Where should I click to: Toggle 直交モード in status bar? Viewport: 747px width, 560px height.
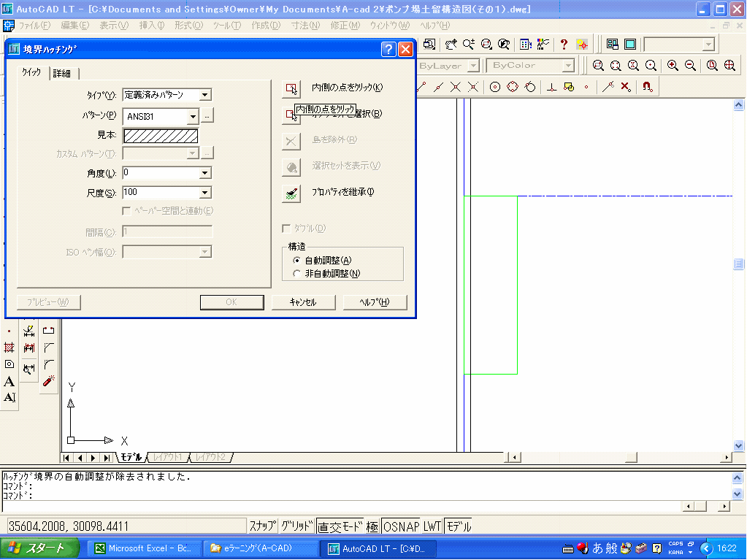340,526
